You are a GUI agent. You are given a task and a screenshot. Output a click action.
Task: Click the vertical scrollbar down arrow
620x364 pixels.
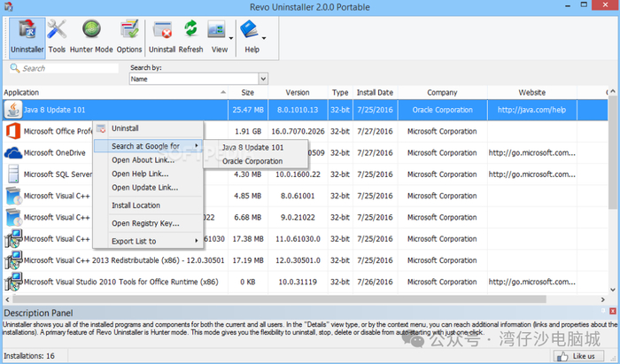(x=613, y=290)
